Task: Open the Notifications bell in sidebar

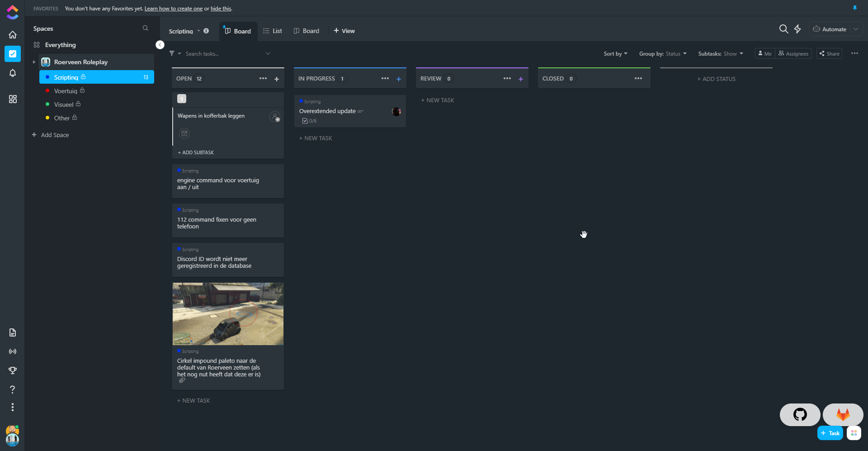Action: click(x=13, y=73)
